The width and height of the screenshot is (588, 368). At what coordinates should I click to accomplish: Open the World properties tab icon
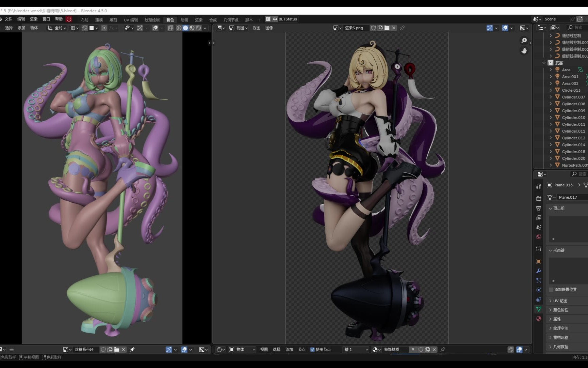pyautogui.click(x=539, y=237)
